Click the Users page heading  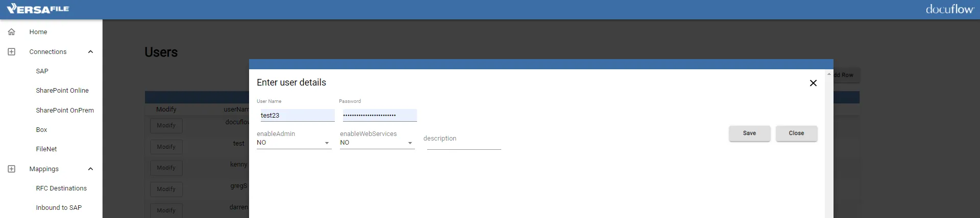point(161,52)
